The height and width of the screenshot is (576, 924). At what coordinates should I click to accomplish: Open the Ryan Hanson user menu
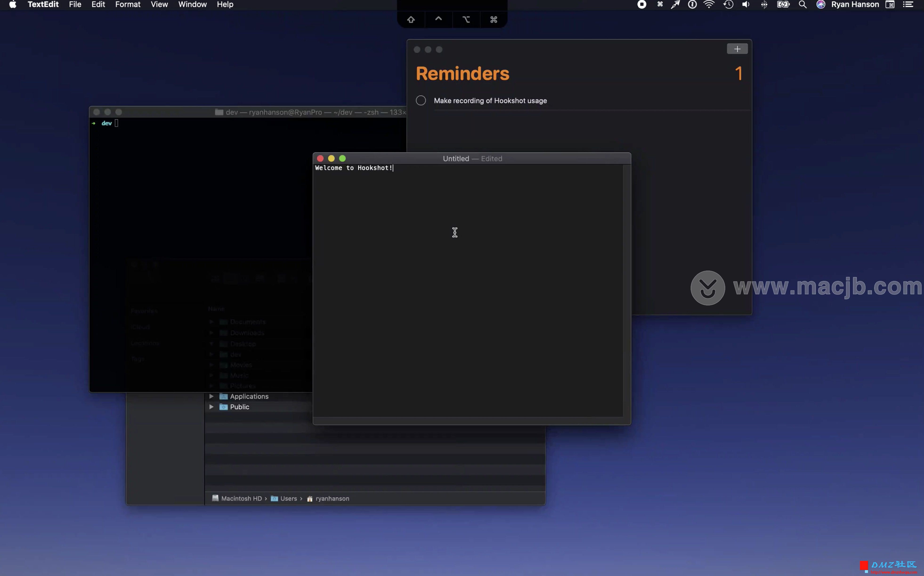pyautogui.click(x=855, y=4)
